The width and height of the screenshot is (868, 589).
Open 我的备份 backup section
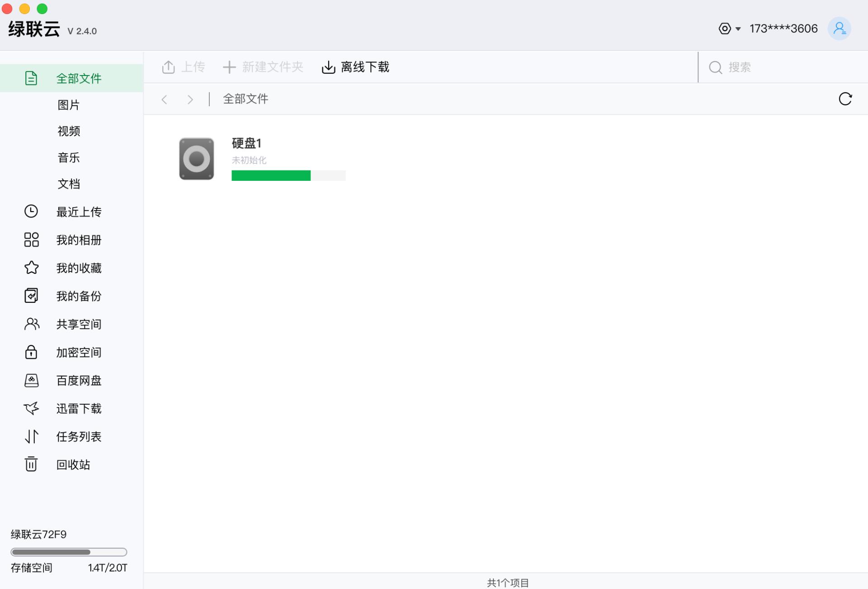point(79,296)
